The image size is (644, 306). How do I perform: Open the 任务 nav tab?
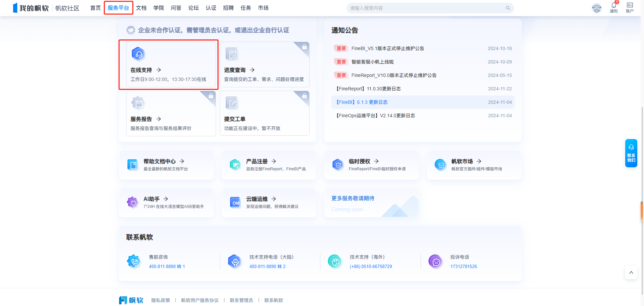246,8
